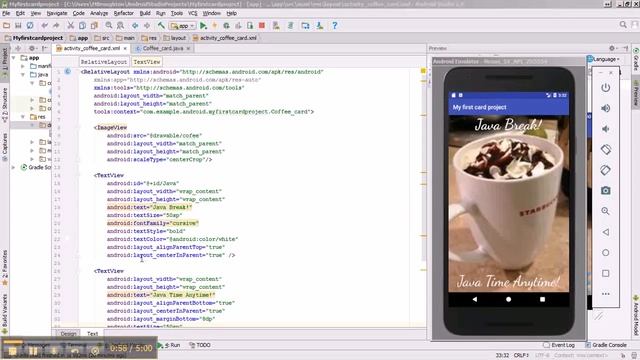Click TextView breadcrumb in editor

147,62
